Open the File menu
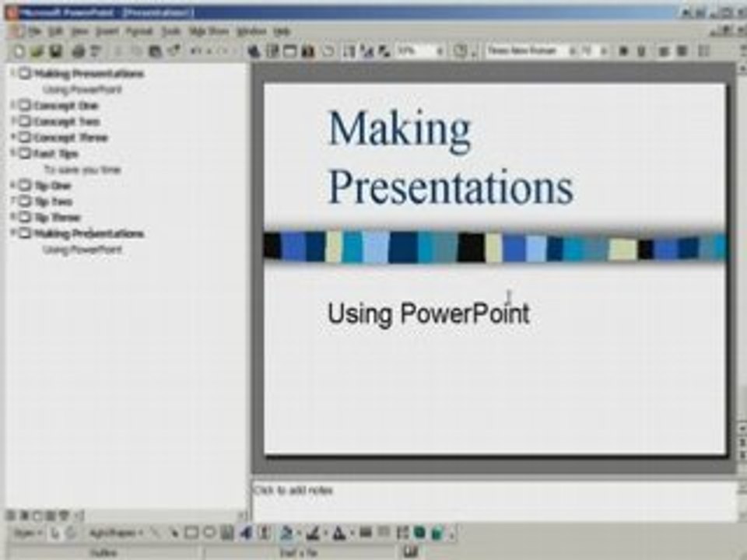 point(35,31)
